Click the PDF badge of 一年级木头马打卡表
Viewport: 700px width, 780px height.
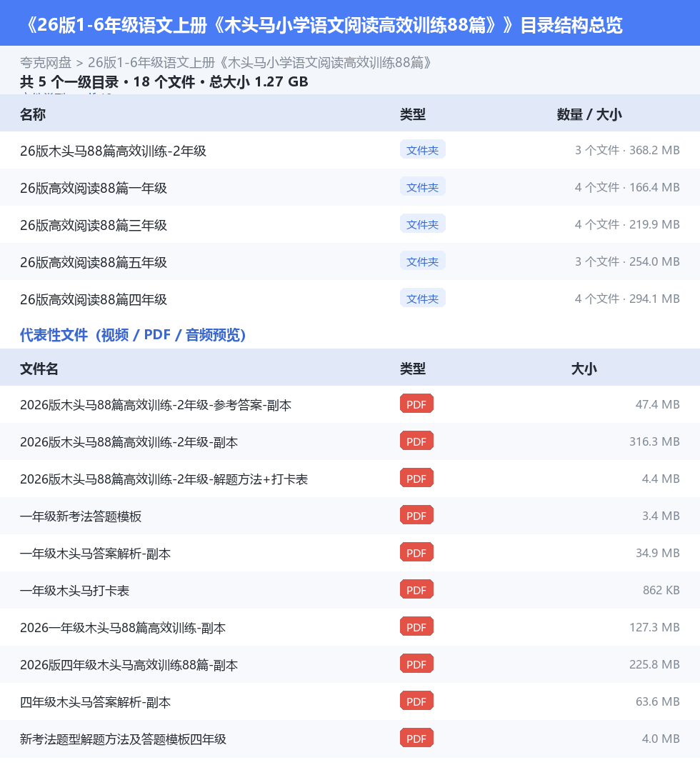(x=416, y=589)
